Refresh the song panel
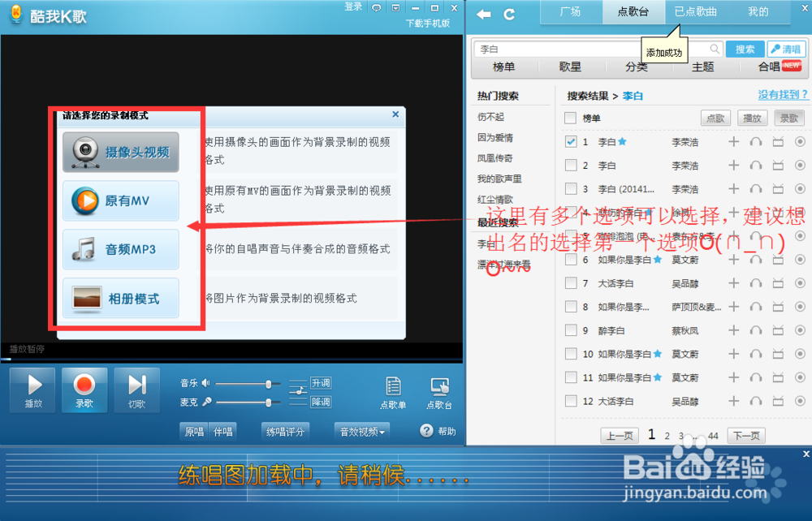 click(x=510, y=15)
